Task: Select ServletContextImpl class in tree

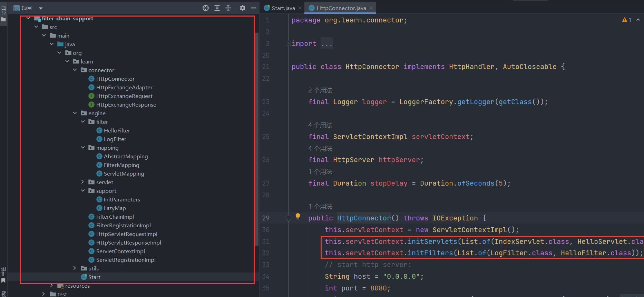Action: [120, 251]
